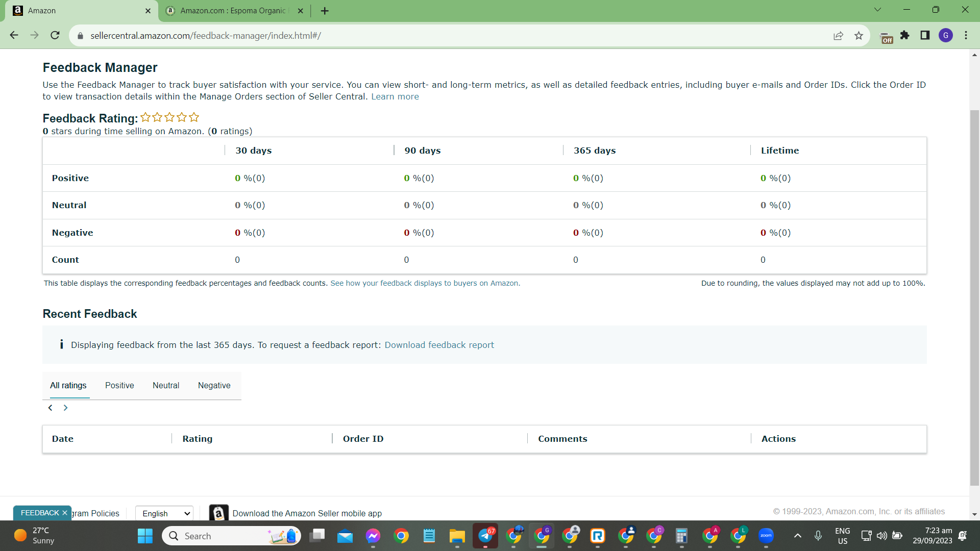
Task: Click the Comments column header
Action: click(x=562, y=439)
